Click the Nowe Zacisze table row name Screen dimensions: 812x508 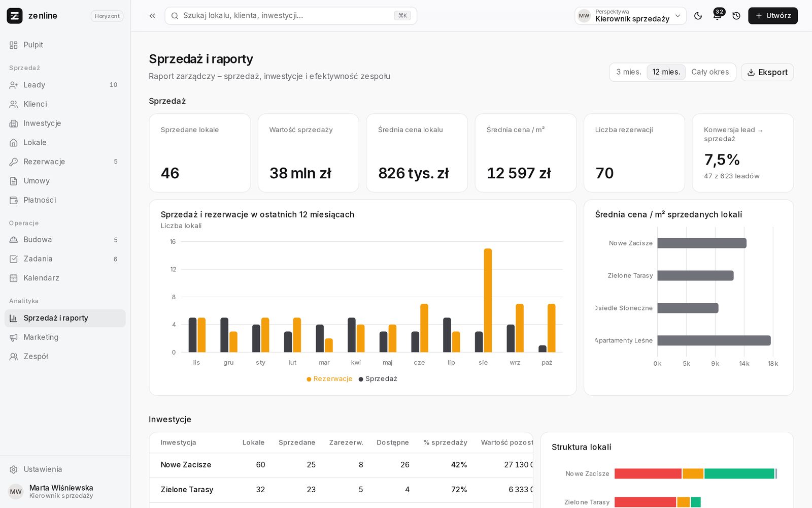(x=186, y=465)
